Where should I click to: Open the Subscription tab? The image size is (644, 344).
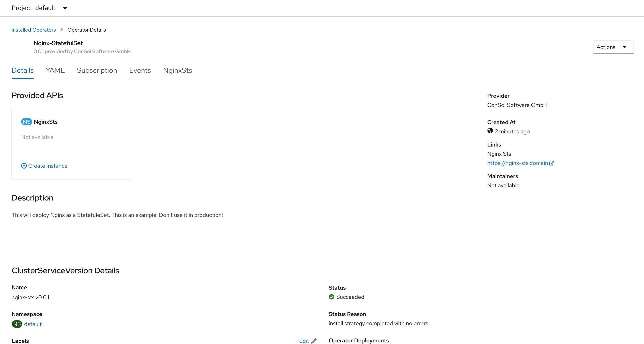[x=97, y=70]
